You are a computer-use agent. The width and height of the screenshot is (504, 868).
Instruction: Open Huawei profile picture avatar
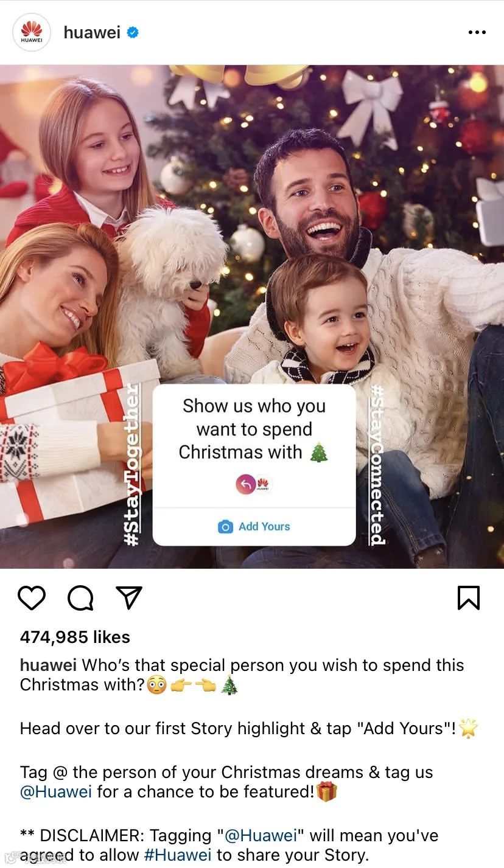[31, 32]
